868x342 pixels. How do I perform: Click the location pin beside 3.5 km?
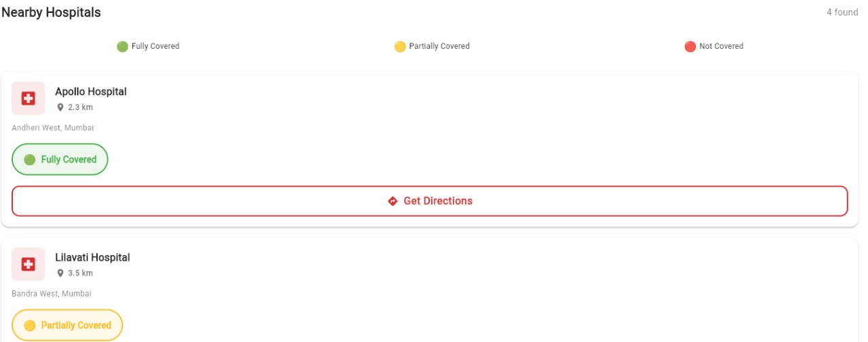[60, 273]
